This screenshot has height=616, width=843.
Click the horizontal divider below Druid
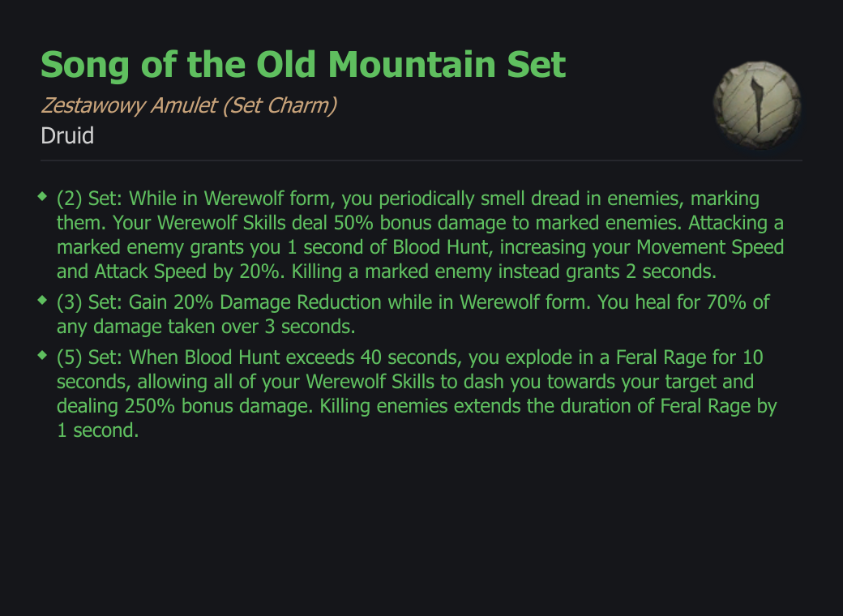(421, 160)
